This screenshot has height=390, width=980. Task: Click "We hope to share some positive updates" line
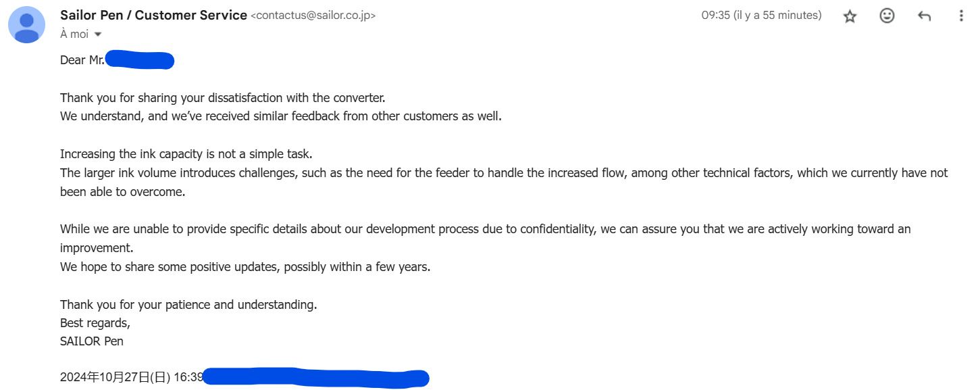tap(245, 267)
